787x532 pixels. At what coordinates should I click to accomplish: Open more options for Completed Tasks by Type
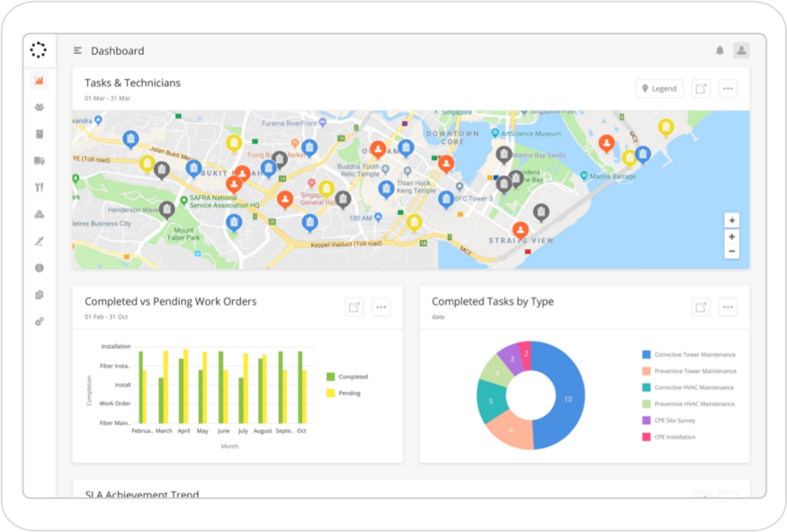[728, 307]
